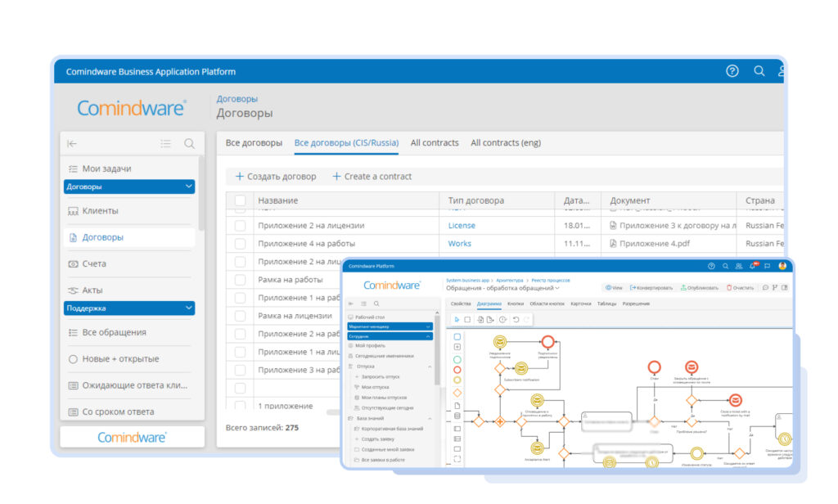Switch to the Таблицы tab
Image resolution: width=838 pixels, height=504 pixels.
click(x=606, y=304)
